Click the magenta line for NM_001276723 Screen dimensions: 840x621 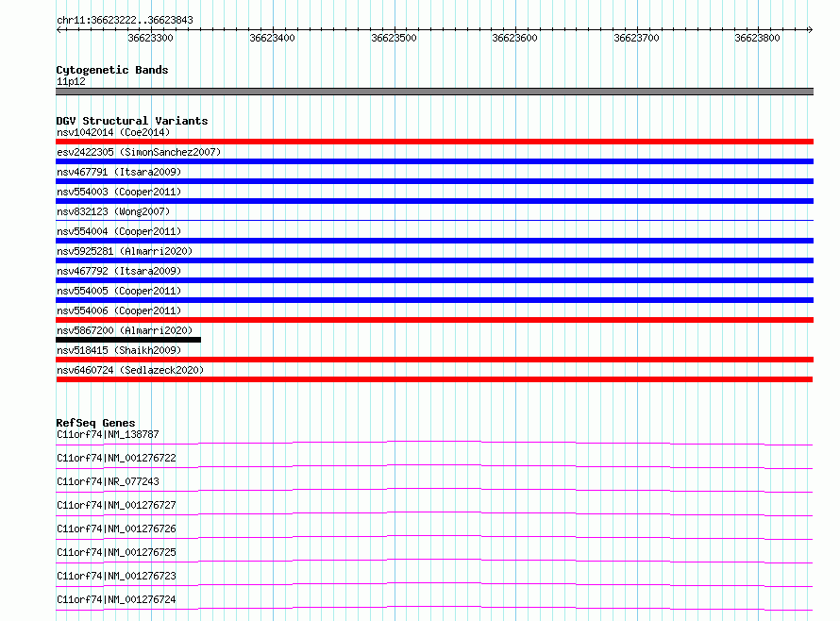coord(434,584)
